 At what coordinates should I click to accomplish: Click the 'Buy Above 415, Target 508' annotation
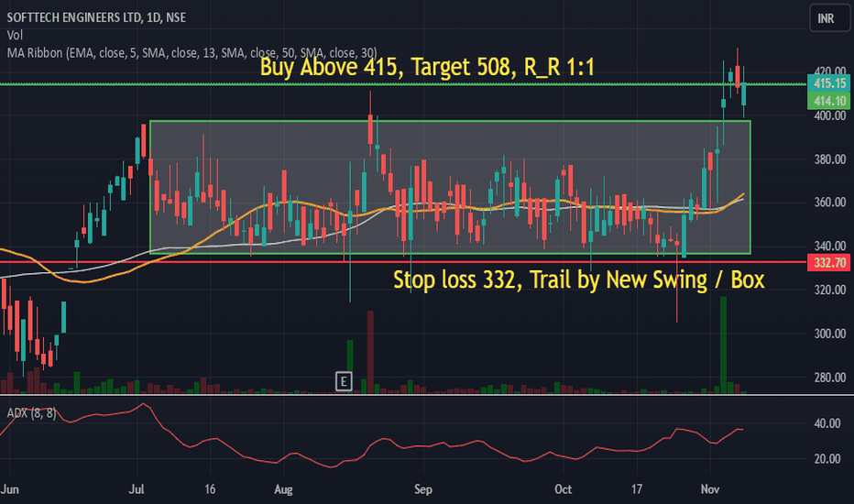(x=427, y=67)
